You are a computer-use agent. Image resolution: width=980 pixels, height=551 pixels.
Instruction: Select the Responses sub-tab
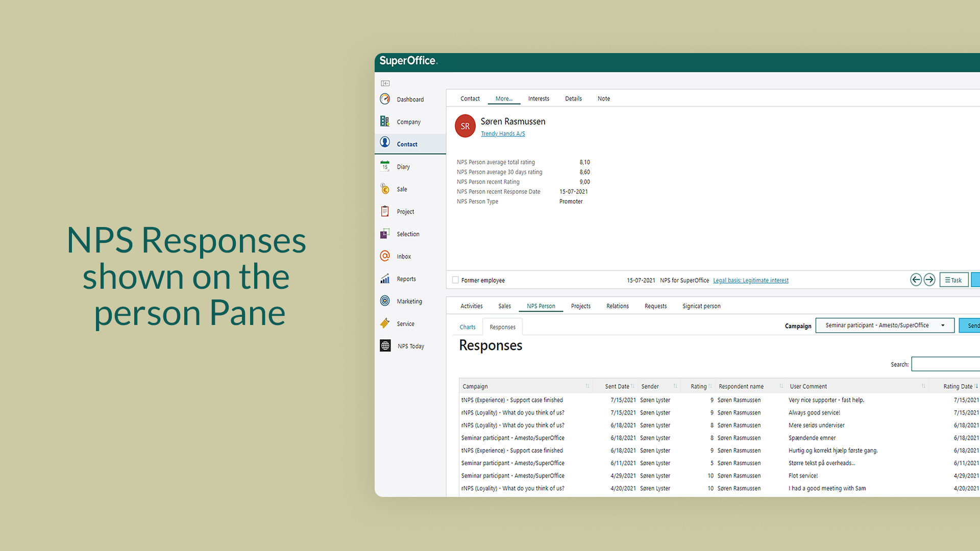[x=502, y=327]
